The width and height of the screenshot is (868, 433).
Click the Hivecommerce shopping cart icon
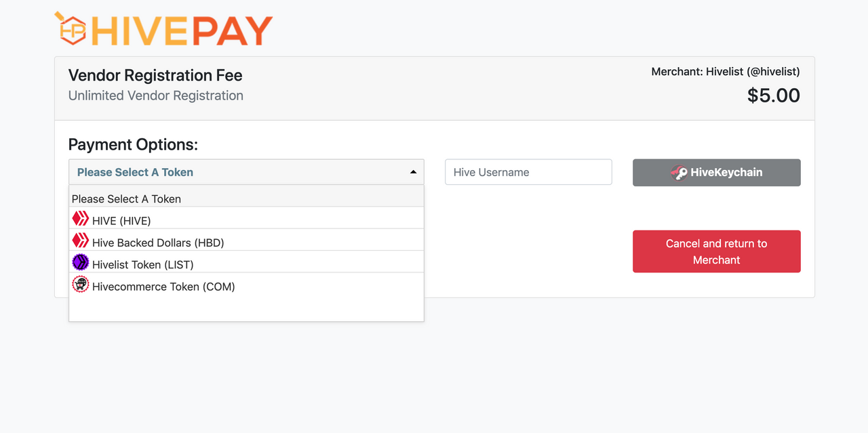[81, 284]
